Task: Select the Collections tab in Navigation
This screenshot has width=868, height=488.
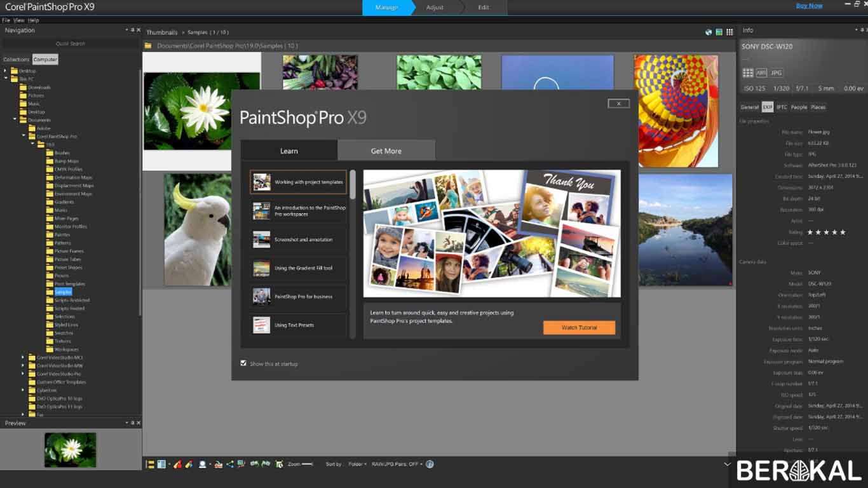Action: point(17,59)
